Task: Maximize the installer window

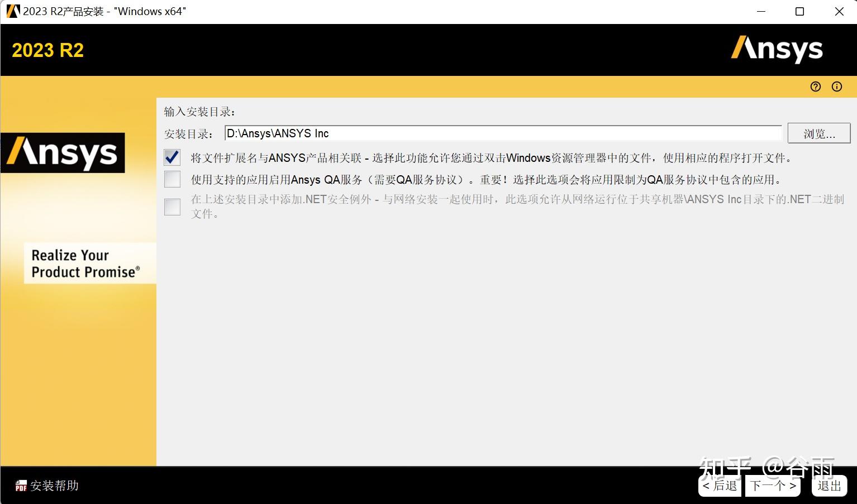Action: coord(800,11)
